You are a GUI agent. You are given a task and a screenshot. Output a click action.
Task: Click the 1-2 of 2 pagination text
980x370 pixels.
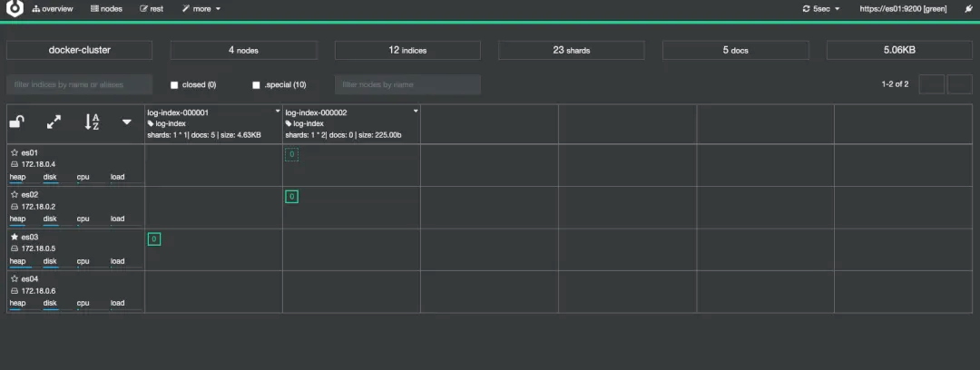(895, 84)
